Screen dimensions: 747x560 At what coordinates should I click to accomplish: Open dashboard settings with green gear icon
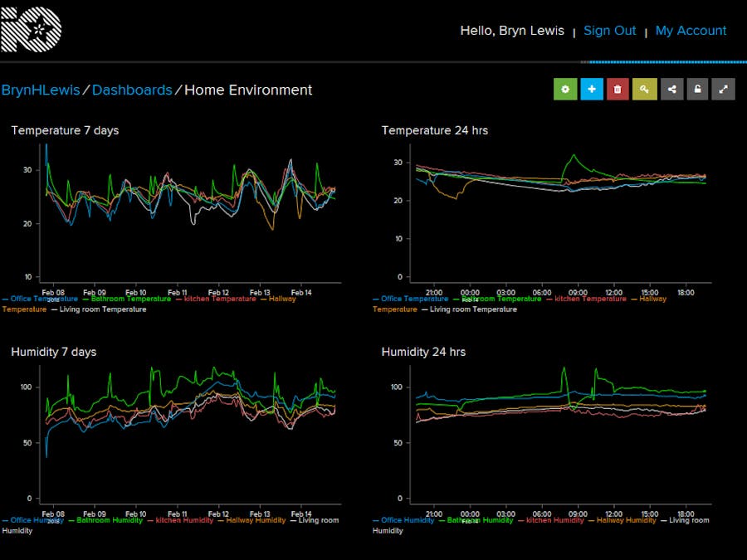coord(565,90)
